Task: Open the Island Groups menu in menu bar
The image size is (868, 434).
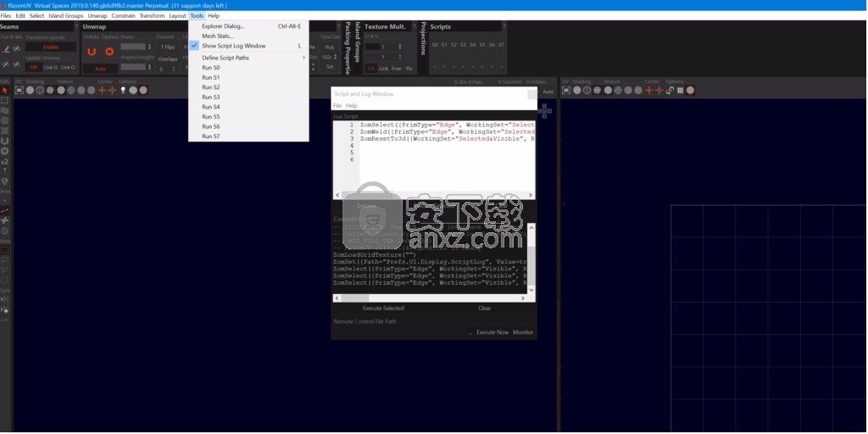Action: click(66, 15)
